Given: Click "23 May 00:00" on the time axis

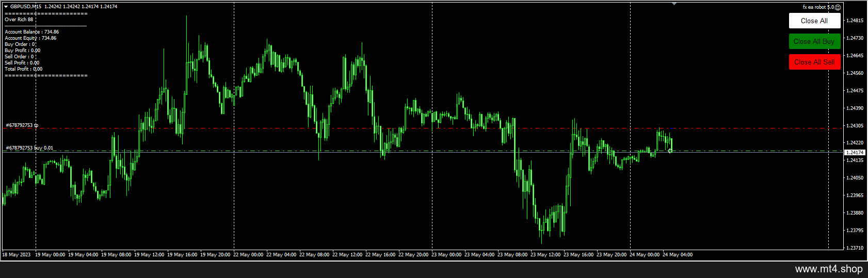Looking at the screenshot, I should (x=446, y=255).
